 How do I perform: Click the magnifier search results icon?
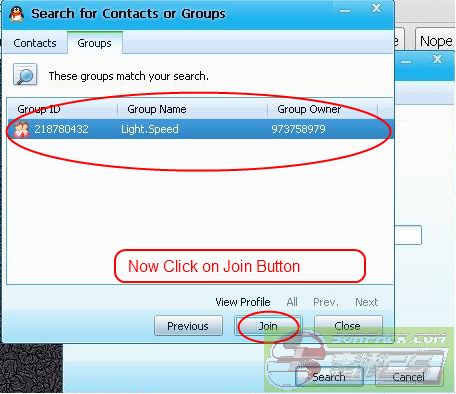point(25,75)
